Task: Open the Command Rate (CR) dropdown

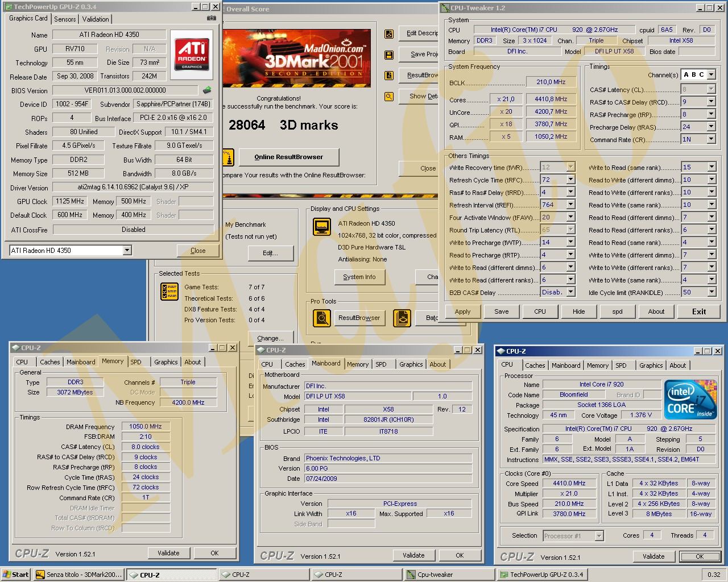Action: click(711, 139)
